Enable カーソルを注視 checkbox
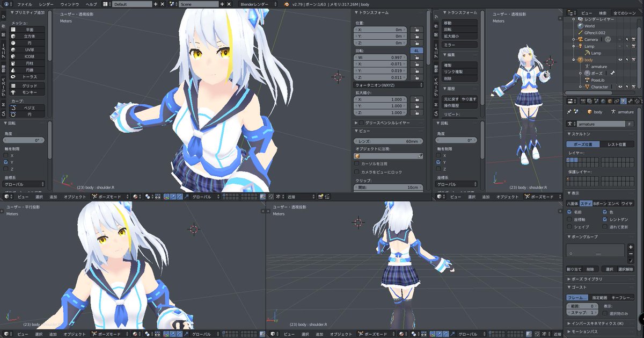This screenshot has height=338, width=644. pyautogui.click(x=357, y=163)
